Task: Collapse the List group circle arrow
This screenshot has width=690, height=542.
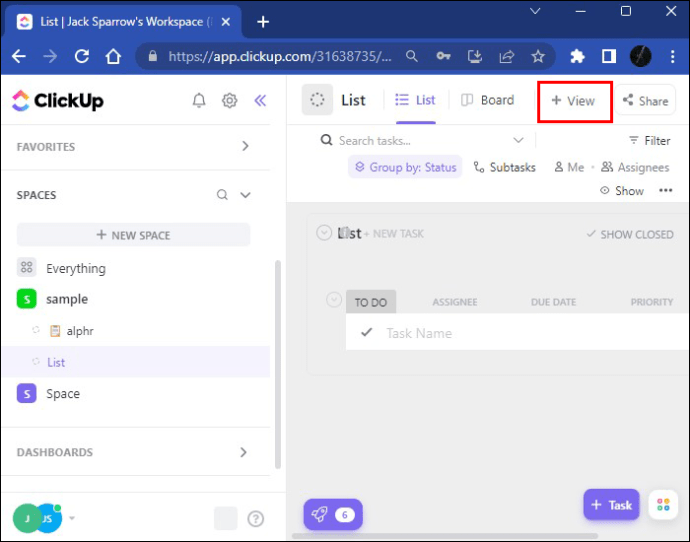Action: click(324, 233)
